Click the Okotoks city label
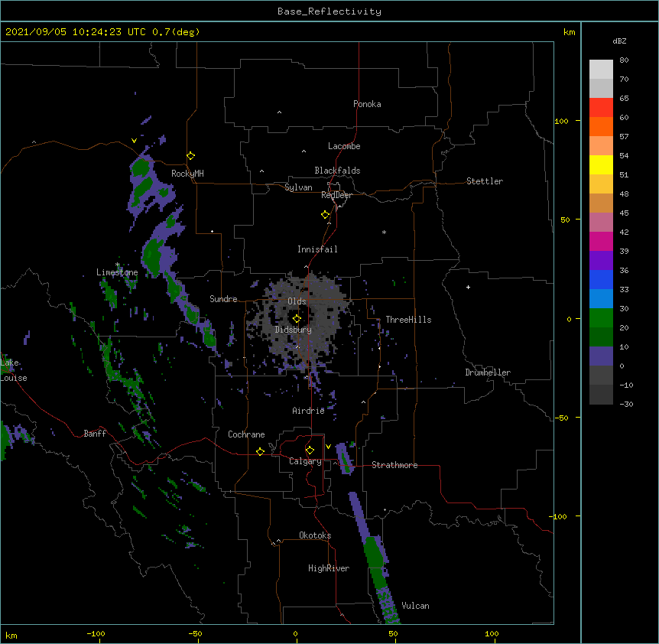Viewport: 659px width, 644px height. [315, 535]
